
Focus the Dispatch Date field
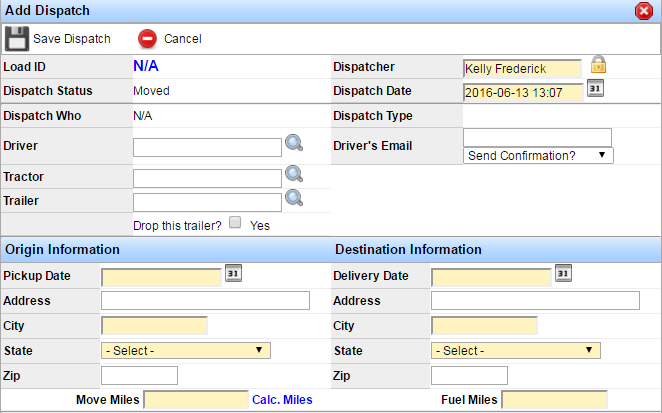523,92
